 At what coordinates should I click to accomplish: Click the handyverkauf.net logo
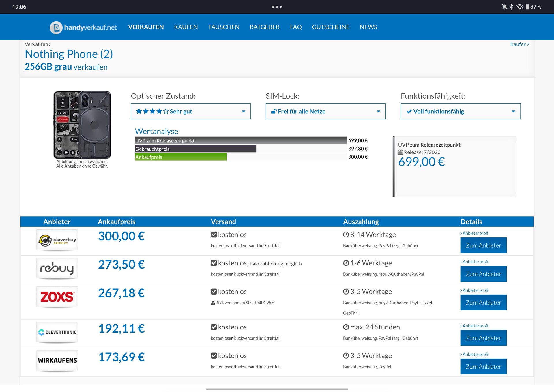[83, 27]
